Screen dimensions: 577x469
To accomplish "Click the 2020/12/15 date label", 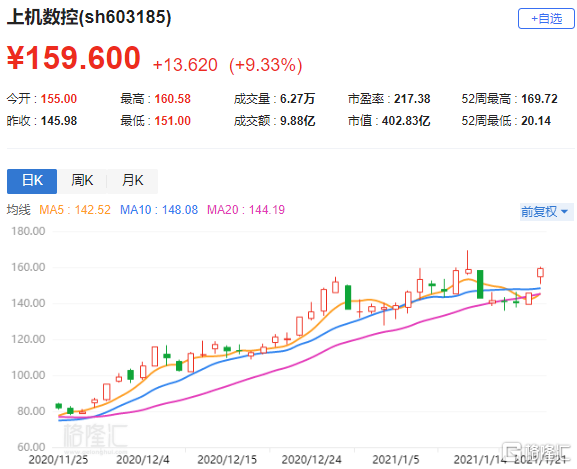I will tap(227, 460).
